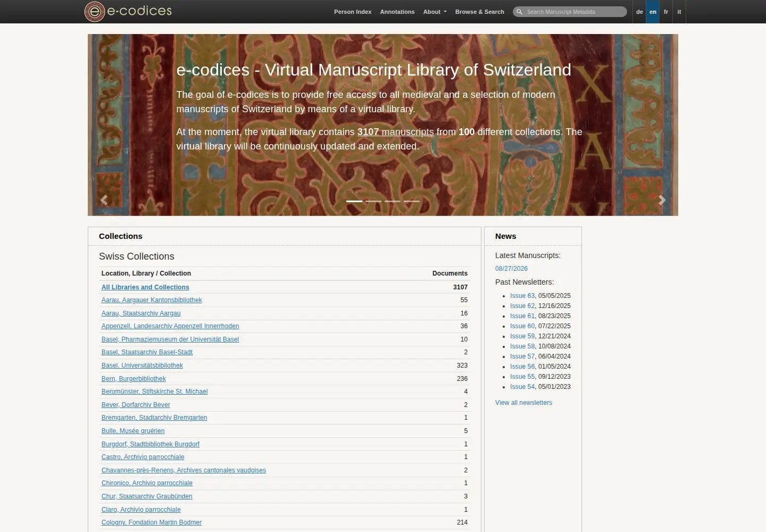Viewport: 766px width, 532px height.
Task: Open newsletter Issue 58
Action: click(522, 346)
